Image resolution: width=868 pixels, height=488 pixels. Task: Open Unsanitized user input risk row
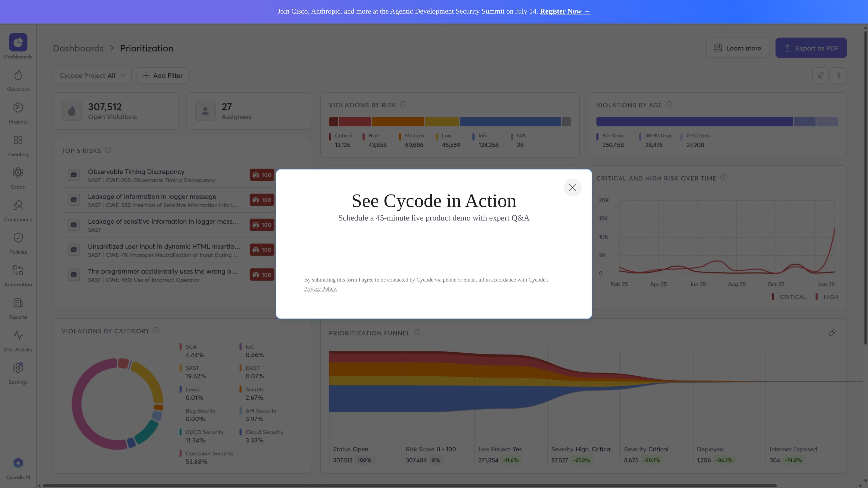(170, 250)
